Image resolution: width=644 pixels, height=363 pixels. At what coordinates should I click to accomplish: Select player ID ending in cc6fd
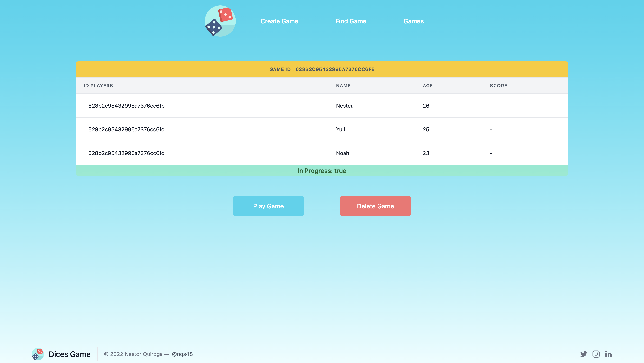[126, 153]
